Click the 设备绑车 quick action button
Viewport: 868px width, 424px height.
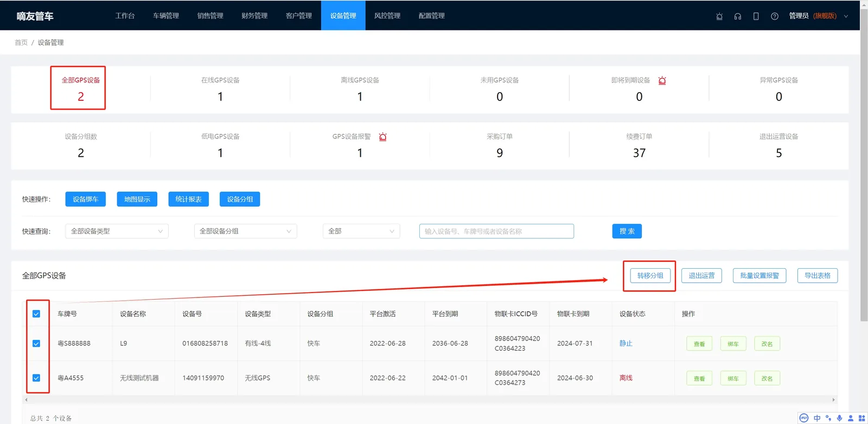86,199
